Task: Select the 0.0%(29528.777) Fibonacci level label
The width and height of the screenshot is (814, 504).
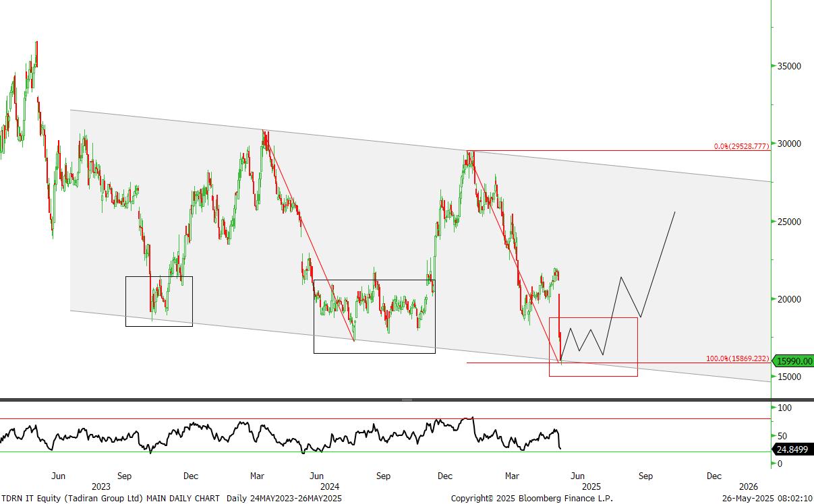Action: point(741,146)
